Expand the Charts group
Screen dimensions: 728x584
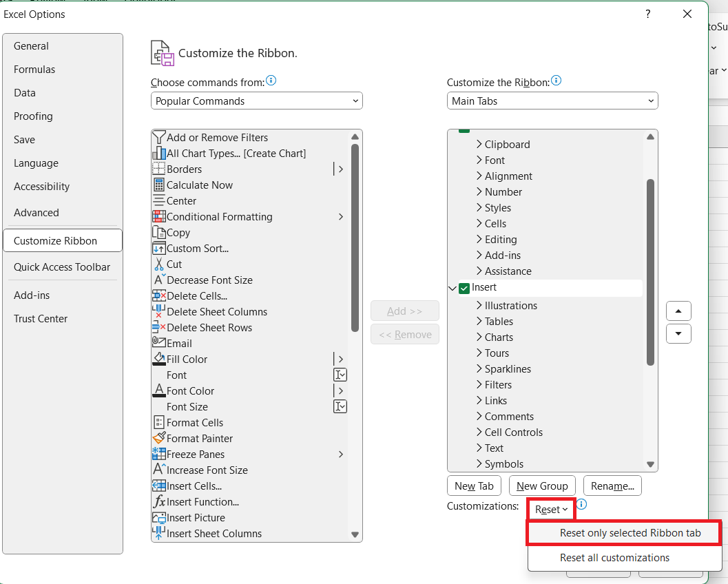pos(479,337)
